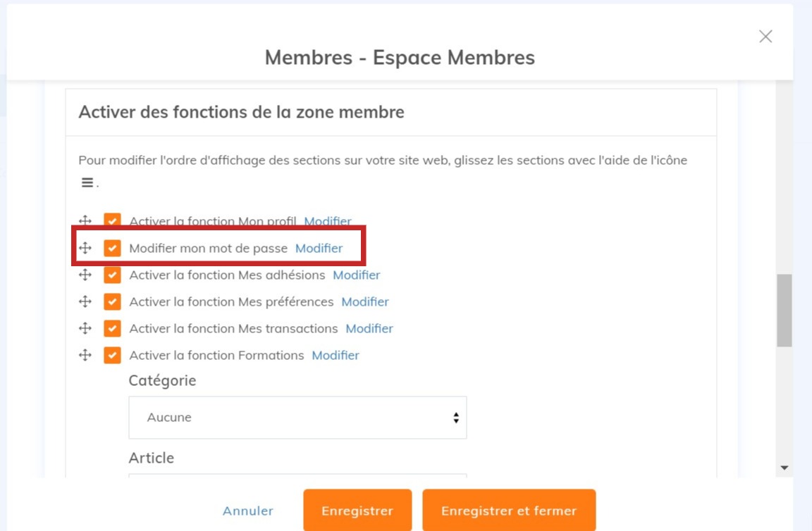Click drag handle beside Mon profil row
This screenshot has height=531, width=812.
[85, 221]
